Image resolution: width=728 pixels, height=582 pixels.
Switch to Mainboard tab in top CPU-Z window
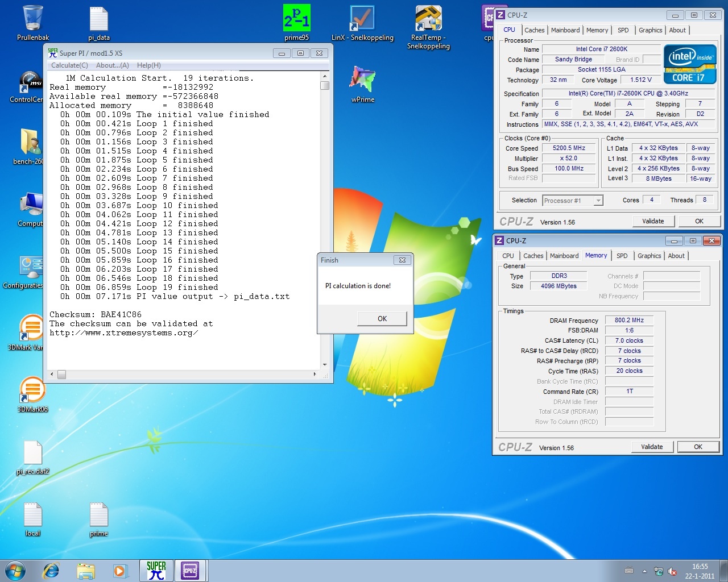565,30
